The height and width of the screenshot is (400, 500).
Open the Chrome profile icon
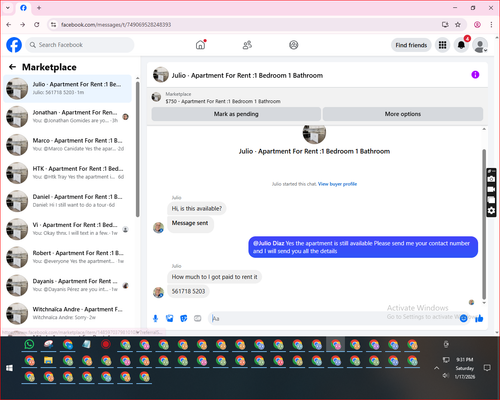point(477,25)
